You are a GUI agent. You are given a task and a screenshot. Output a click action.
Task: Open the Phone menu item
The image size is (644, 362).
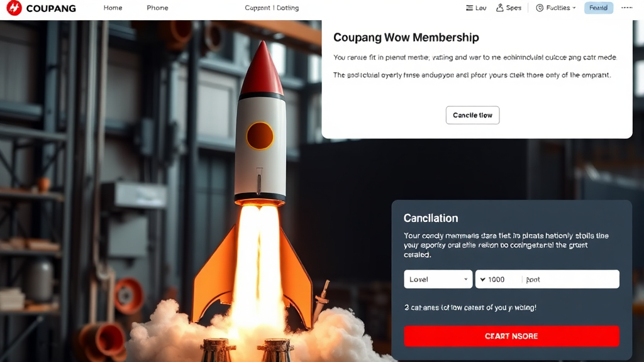click(x=157, y=8)
